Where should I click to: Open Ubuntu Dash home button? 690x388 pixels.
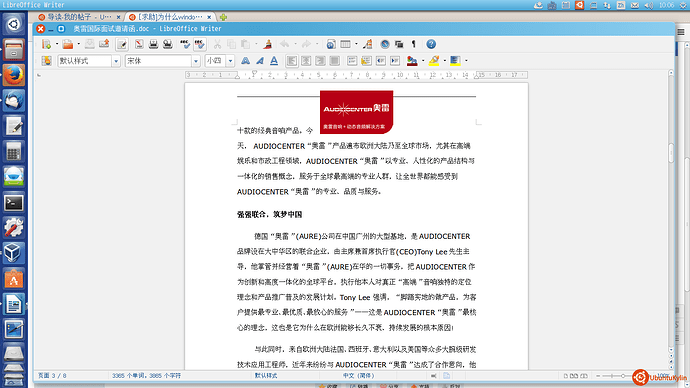[14, 24]
